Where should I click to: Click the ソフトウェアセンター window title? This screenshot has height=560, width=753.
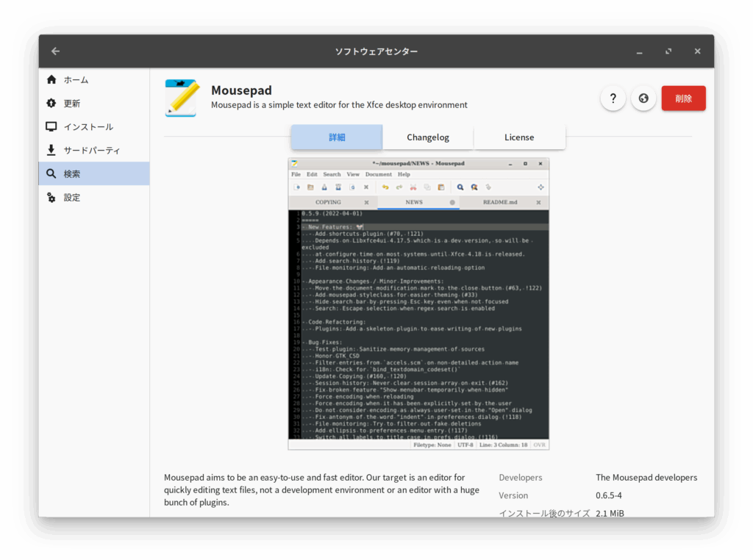pos(376,51)
